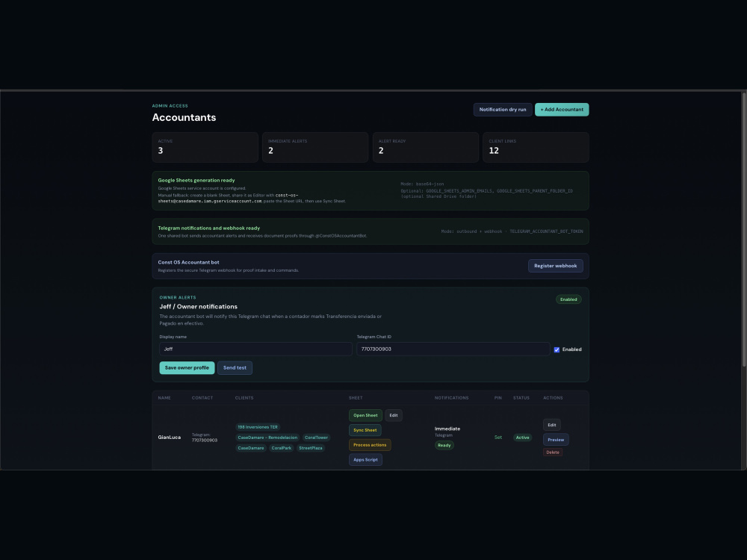The height and width of the screenshot is (560, 747).
Task: Sync Sheet for GianLuca
Action: [365, 430]
